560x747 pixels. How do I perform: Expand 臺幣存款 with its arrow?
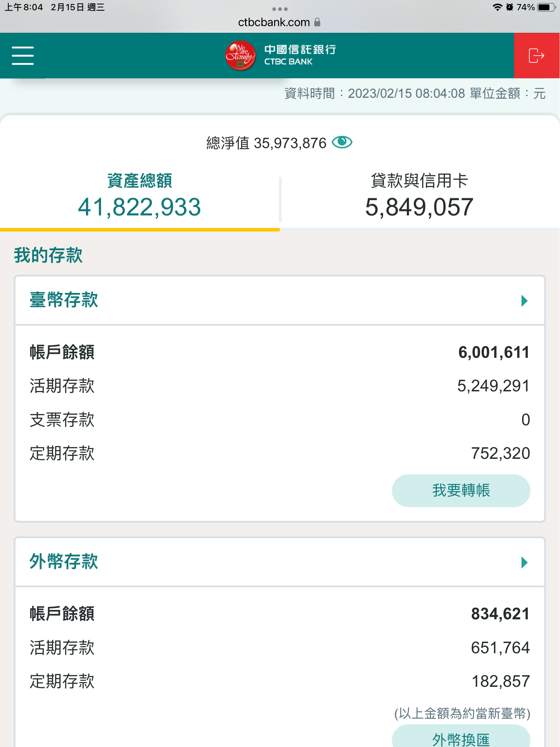point(524,301)
